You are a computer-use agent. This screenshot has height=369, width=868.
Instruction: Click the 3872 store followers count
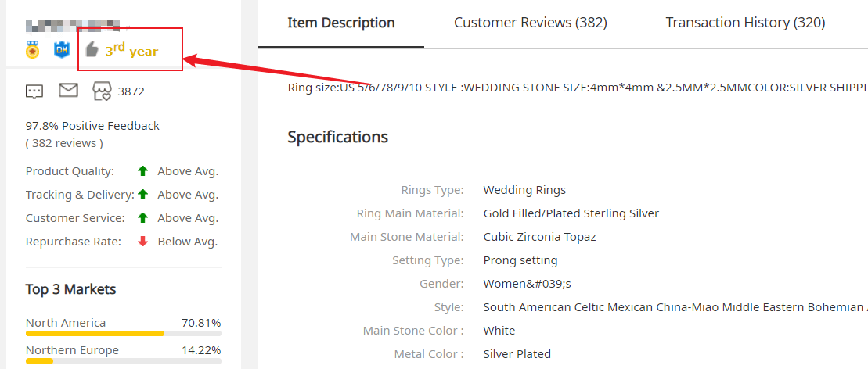point(131,91)
